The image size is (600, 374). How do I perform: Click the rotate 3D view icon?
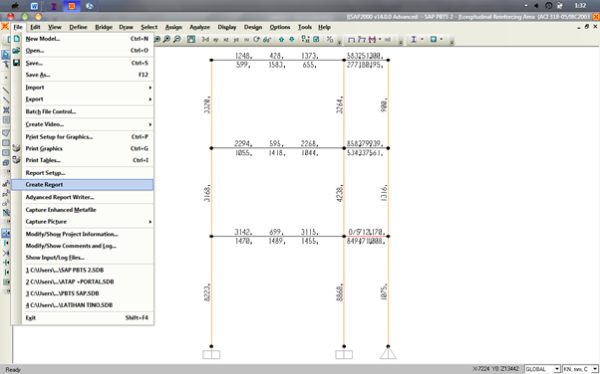point(256,39)
